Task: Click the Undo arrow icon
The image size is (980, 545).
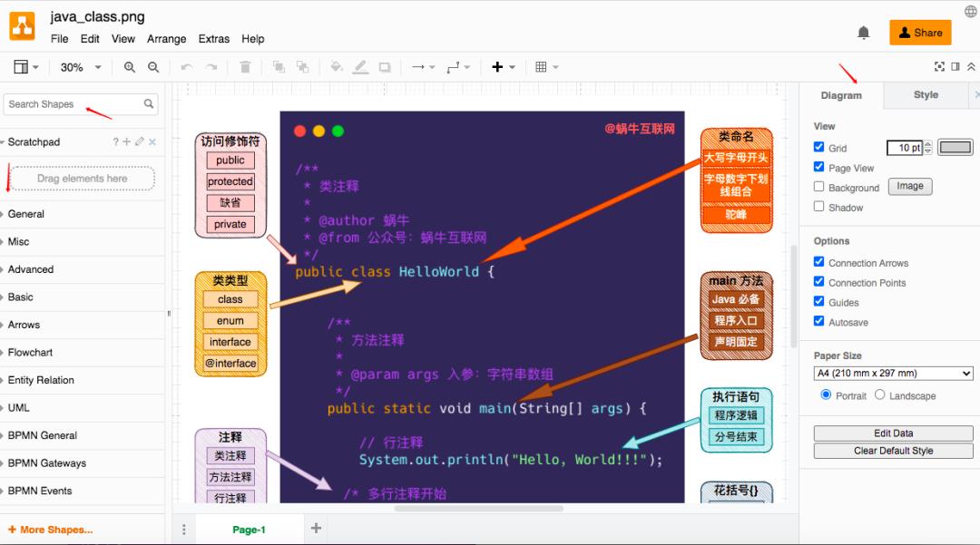Action: coord(186,66)
